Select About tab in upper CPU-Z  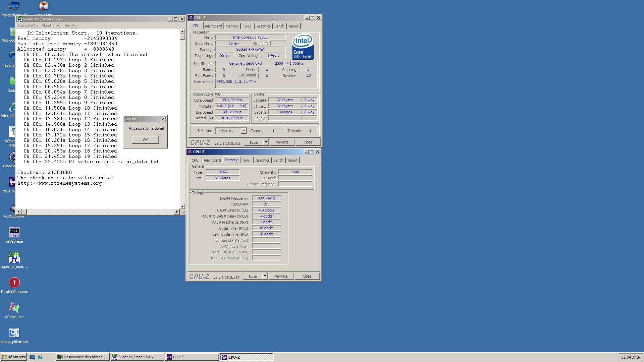[293, 26]
